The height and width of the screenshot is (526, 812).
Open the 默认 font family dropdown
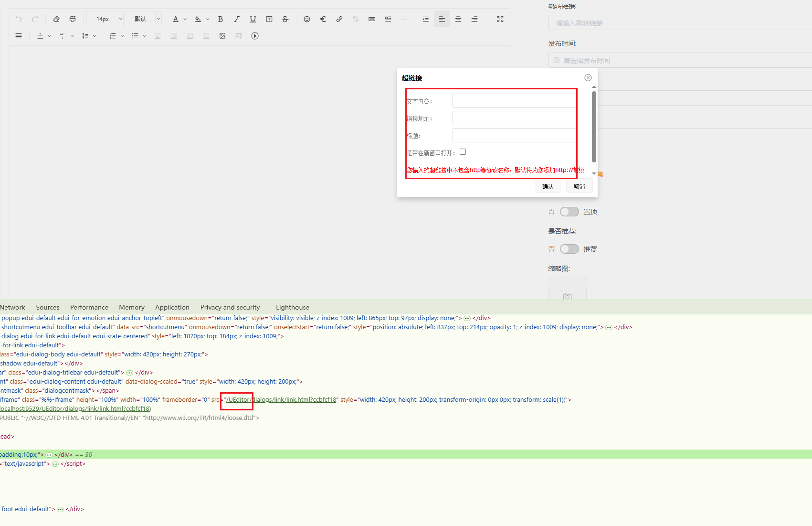144,19
